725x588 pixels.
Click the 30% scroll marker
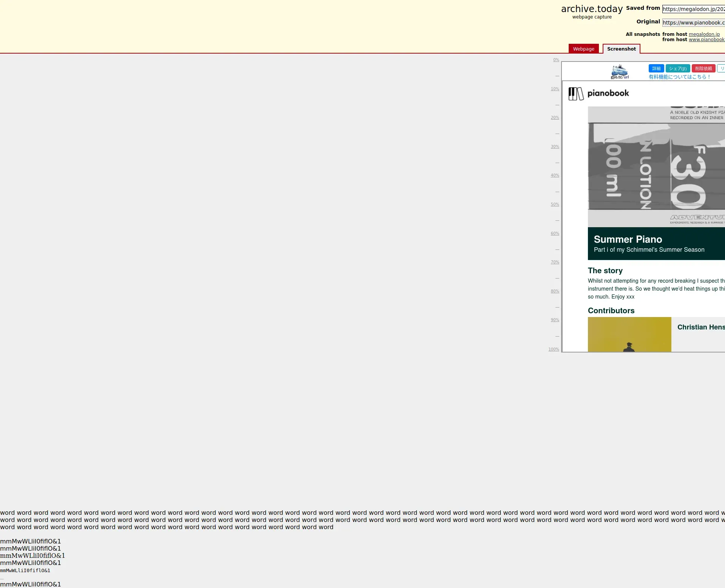click(x=555, y=147)
